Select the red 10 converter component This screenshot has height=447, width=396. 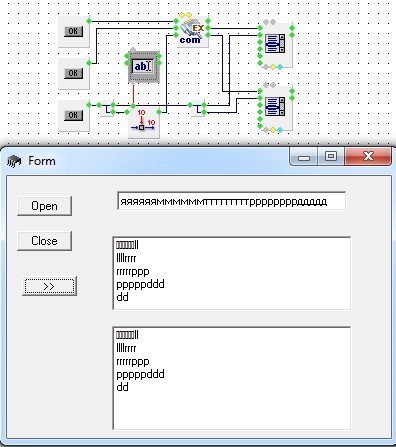[144, 122]
